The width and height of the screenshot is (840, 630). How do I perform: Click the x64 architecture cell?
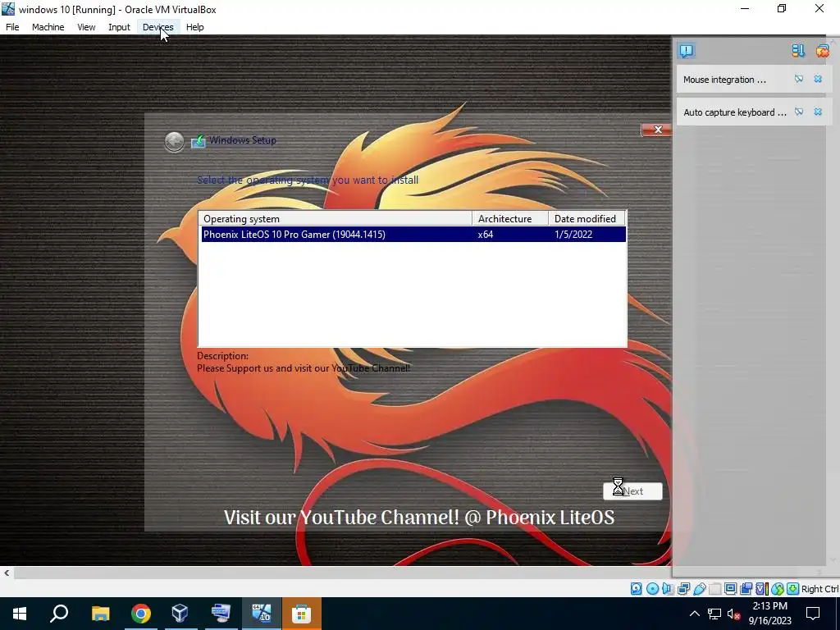[x=486, y=234]
